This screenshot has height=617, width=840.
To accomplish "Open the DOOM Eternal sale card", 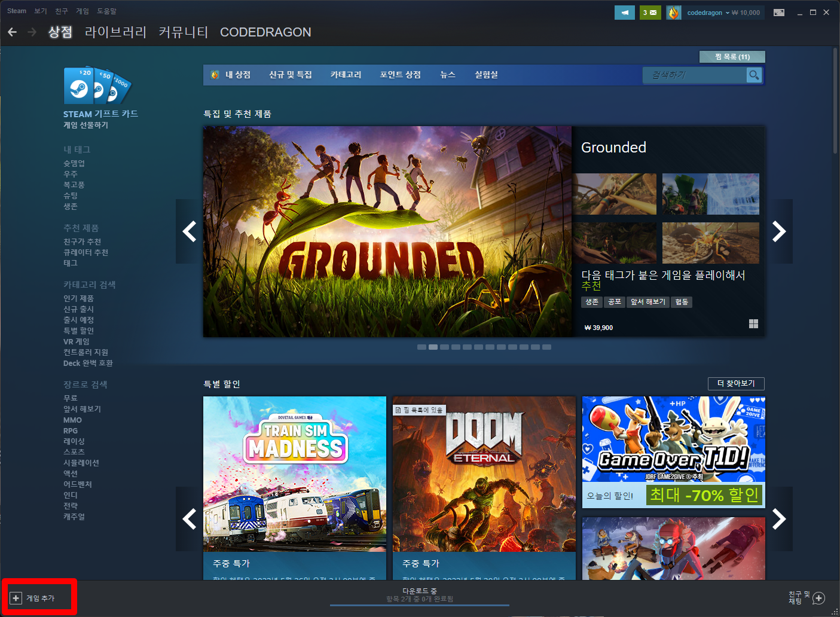I will click(484, 487).
